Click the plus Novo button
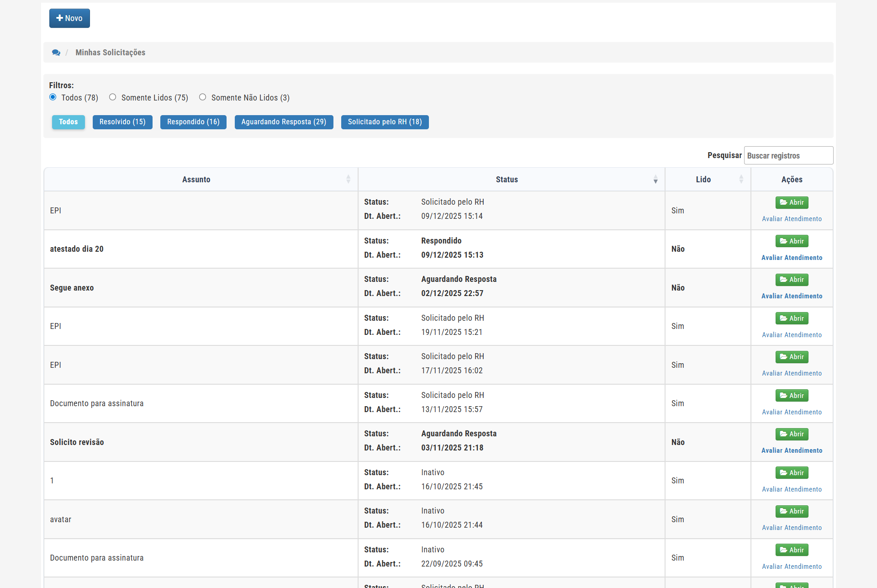This screenshot has height=588, width=877. pos(69,18)
